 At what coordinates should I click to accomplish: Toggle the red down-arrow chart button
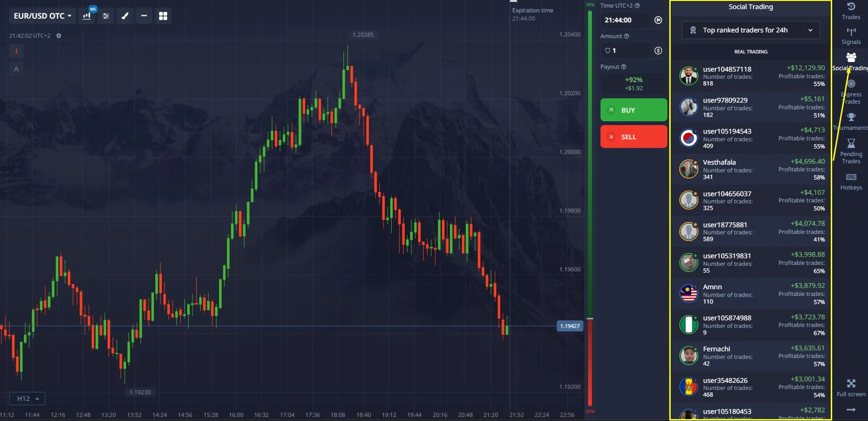point(16,51)
